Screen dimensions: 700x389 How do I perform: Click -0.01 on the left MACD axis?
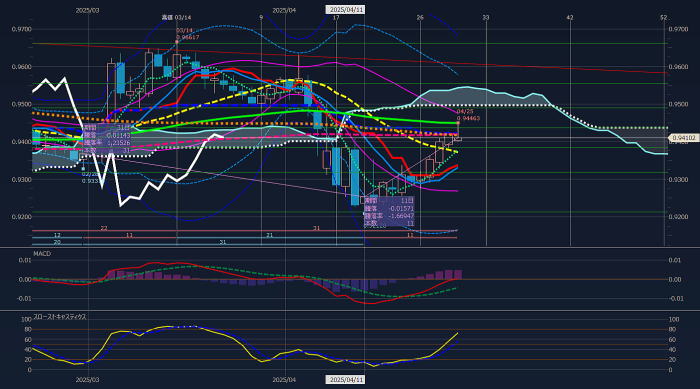tap(25, 298)
